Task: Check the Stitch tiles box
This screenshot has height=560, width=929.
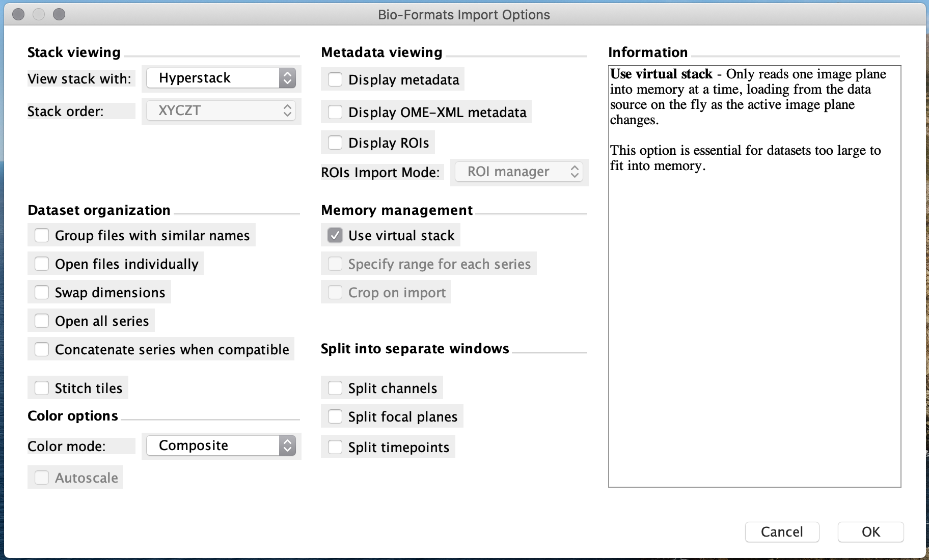Action: point(42,388)
